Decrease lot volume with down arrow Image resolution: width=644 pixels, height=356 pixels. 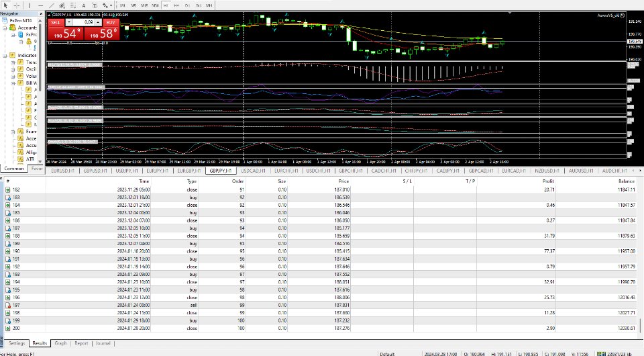click(x=69, y=23)
